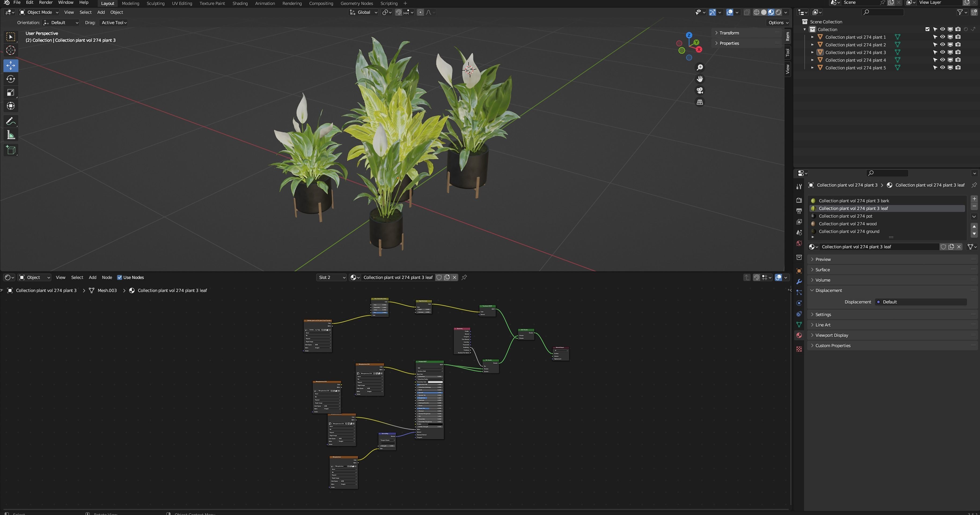980x515 pixels.
Task: Pick the Add Cube tool
Action: [11, 150]
